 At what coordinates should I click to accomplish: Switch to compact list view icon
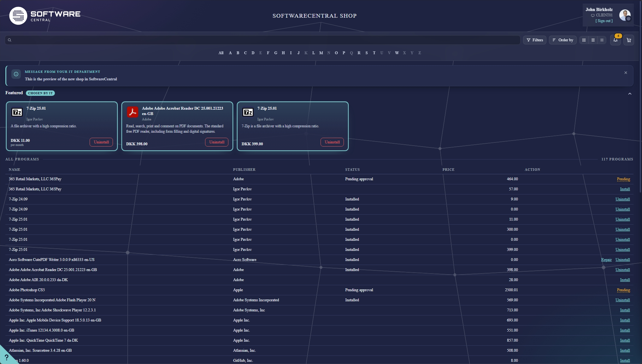click(x=602, y=40)
